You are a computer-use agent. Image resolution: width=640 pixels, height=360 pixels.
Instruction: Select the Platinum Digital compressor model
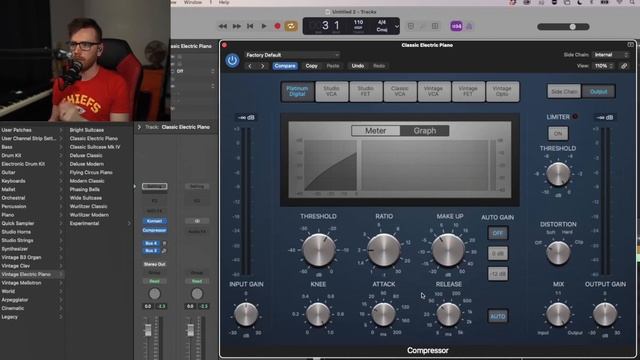click(297, 91)
